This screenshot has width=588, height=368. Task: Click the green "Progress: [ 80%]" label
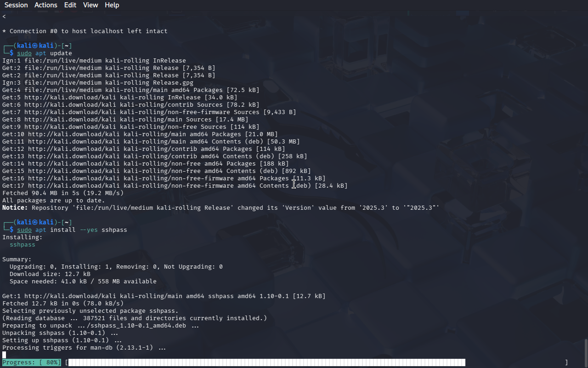(x=32, y=362)
